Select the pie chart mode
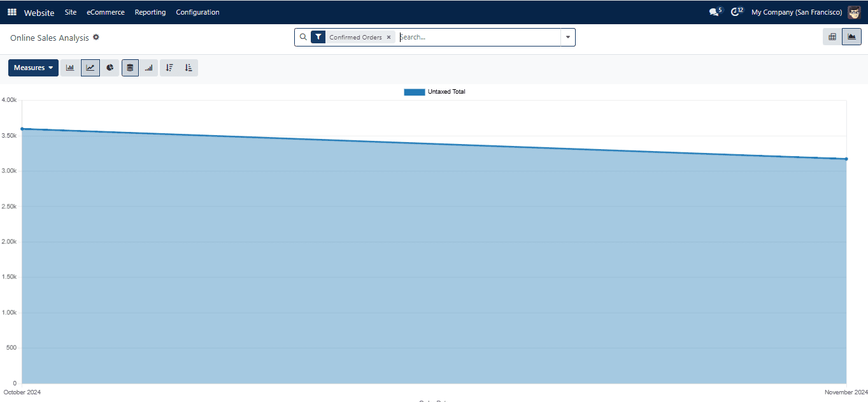Image resolution: width=868 pixels, height=402 pixels. point(110,68)
